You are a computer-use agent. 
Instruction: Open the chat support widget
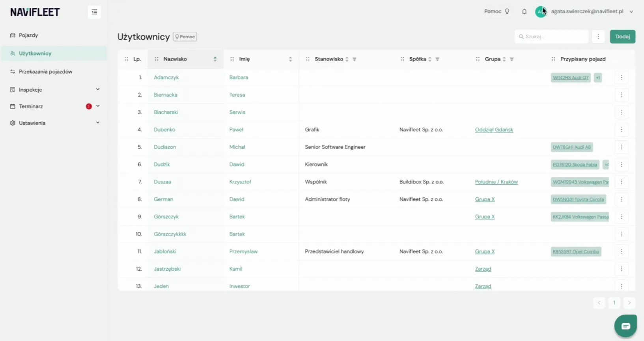click(x=625, y=326)
